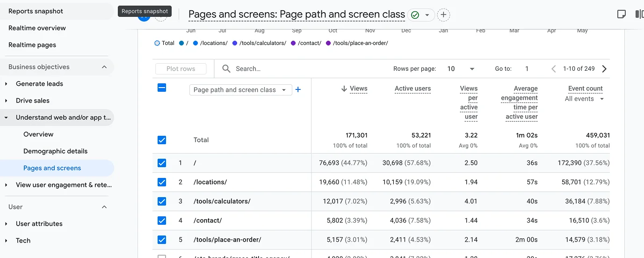Open the Realtime overview report

point(37,28)
